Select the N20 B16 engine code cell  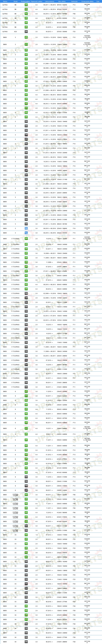(87, 535)
